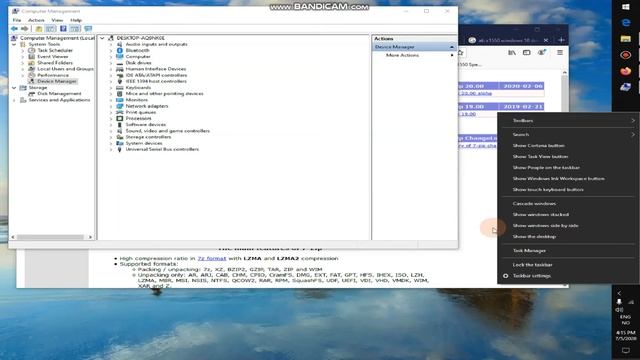Screen dimensions: 640x360
Task: Click the Monitors device icon
Action: click(x=120, y=100)
